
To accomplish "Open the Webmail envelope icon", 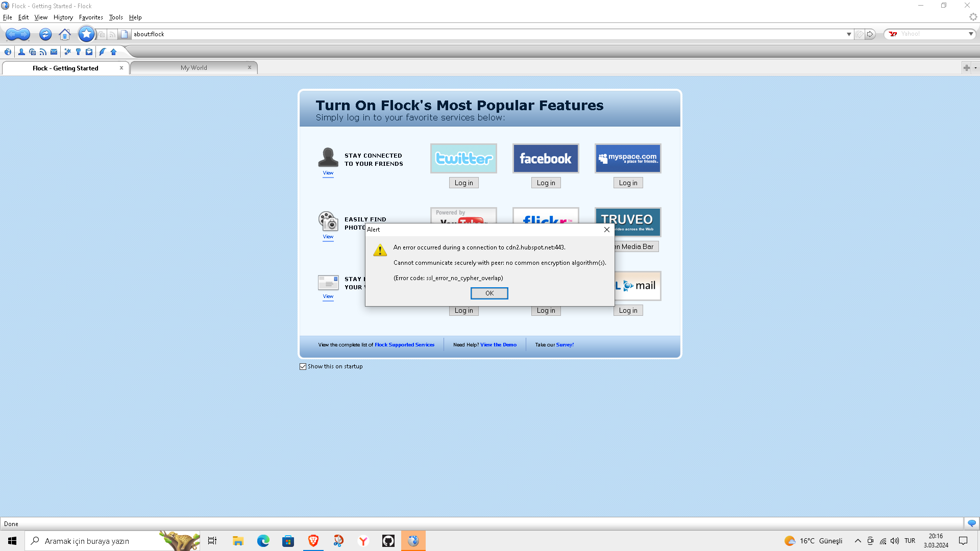I will (x=54, y=52).
